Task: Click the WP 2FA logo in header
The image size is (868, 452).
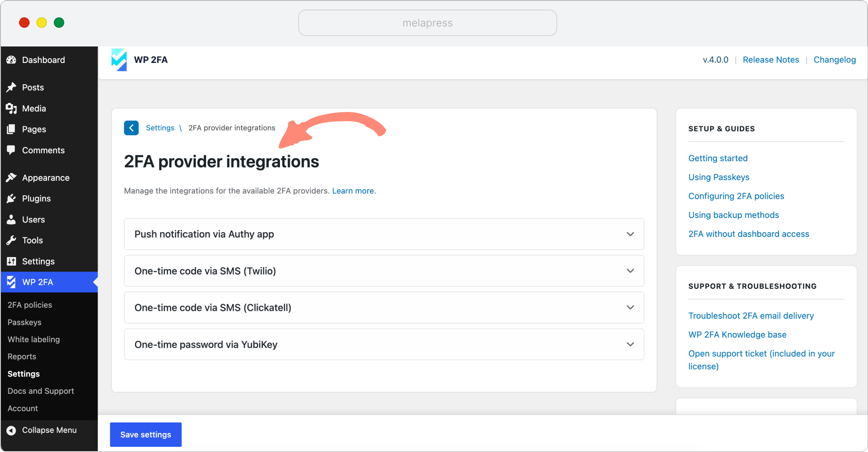Action: (119, 60)
